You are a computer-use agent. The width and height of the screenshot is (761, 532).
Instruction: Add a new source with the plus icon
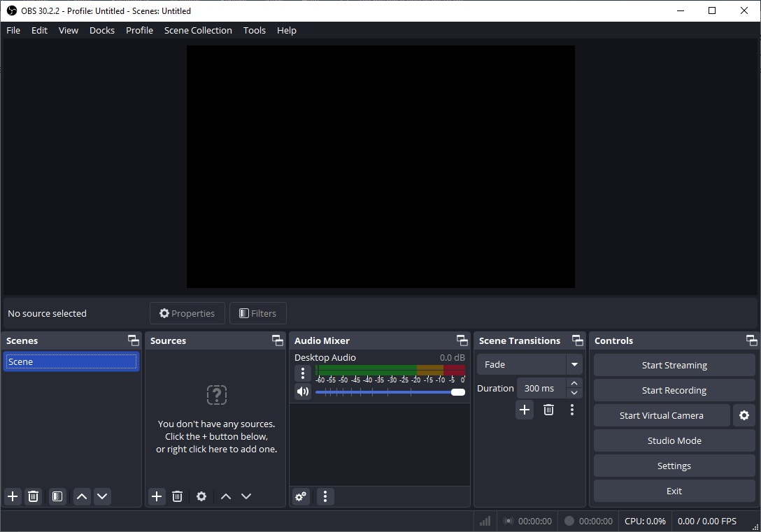click(x=156, y=496)
